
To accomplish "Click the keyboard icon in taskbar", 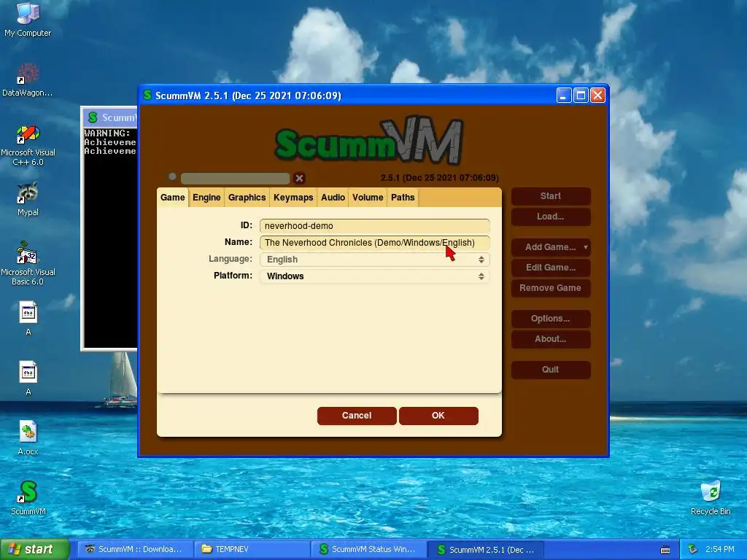I will pos(665,550).
